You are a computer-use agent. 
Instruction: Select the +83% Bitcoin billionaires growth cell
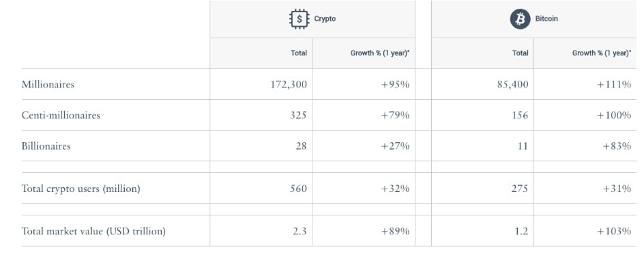[617, 146]
